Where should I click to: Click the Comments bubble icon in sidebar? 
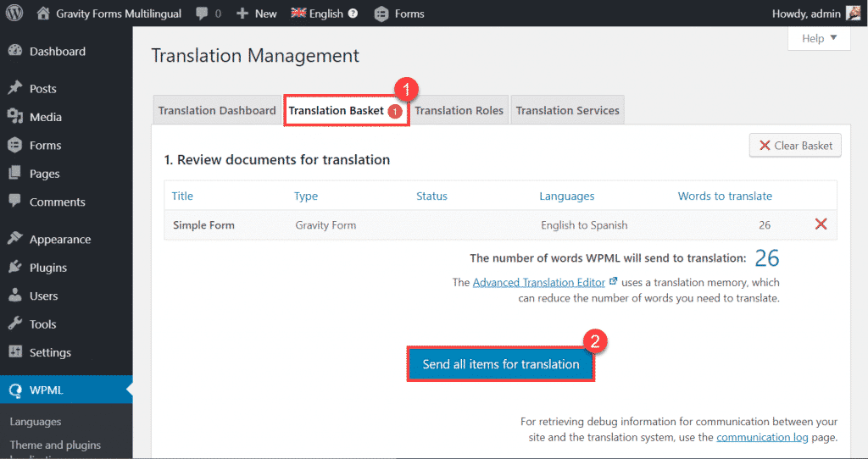(15, 201)
